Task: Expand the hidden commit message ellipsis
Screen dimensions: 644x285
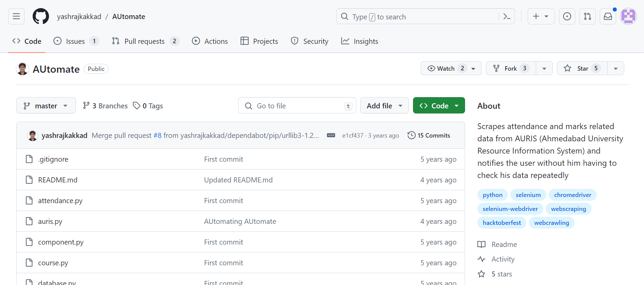Action: (x=331, y=135)
